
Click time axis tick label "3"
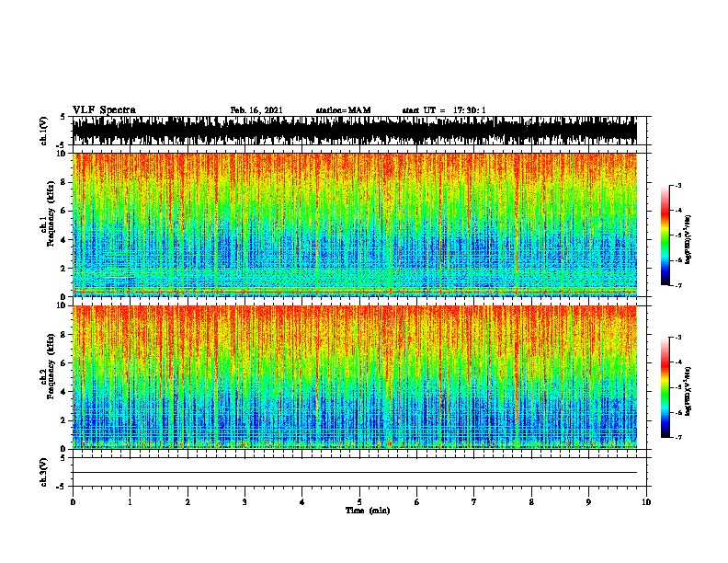245,502
